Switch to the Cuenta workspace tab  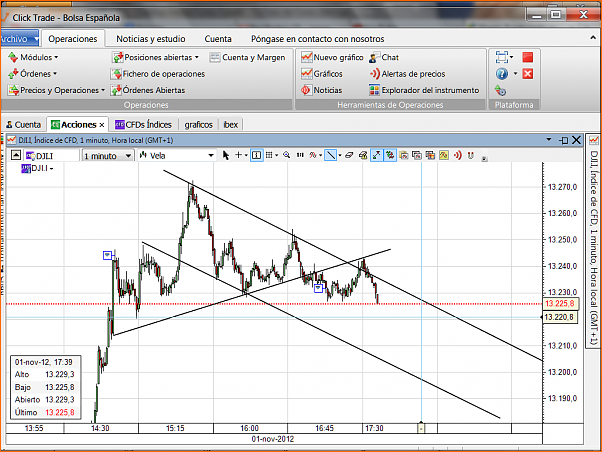23,125
